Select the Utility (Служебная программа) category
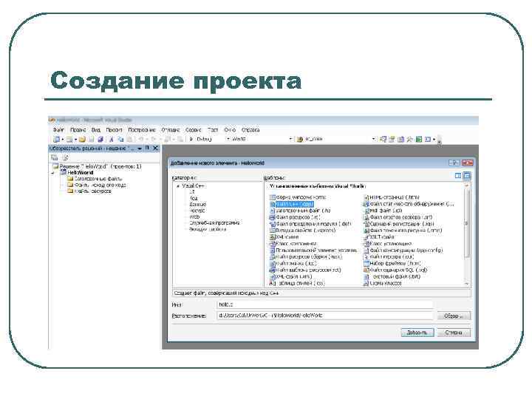 point(214,223)
